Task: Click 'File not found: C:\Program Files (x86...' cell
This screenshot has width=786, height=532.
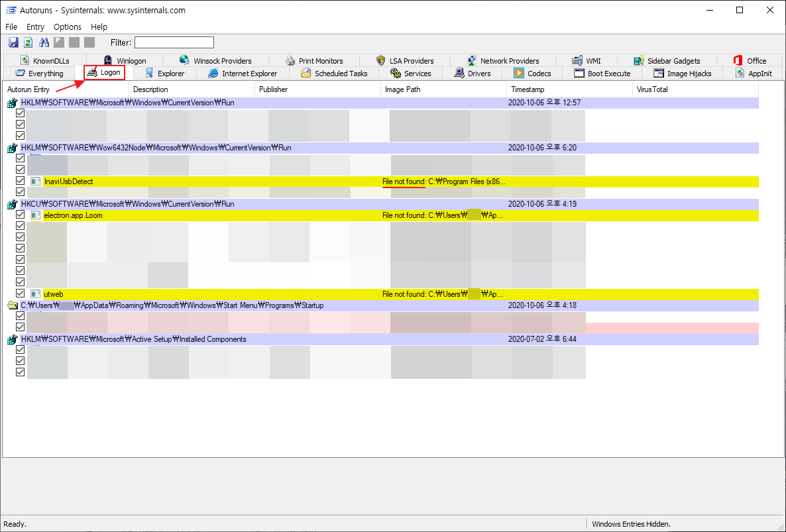Action: point(443,182)
